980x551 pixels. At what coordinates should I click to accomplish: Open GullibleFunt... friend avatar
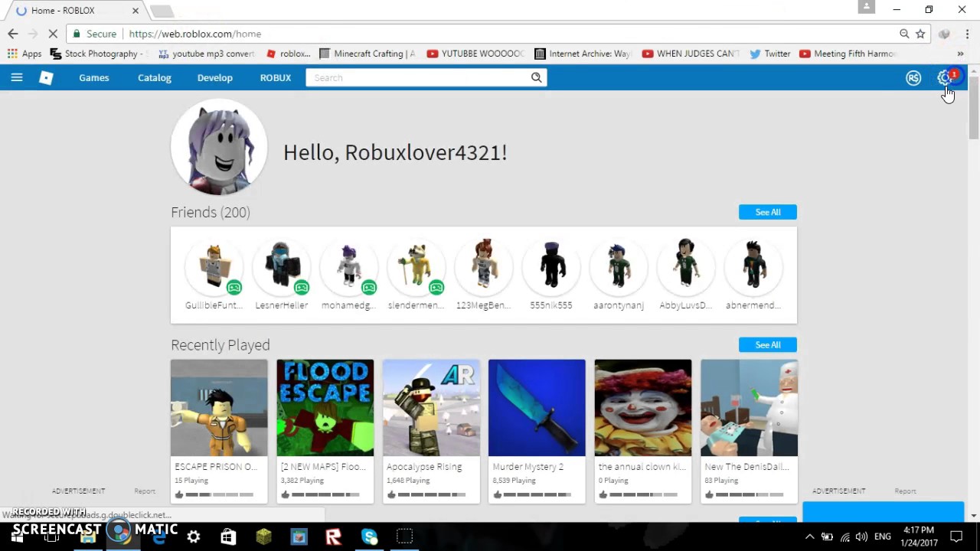[x=214, y=266]
